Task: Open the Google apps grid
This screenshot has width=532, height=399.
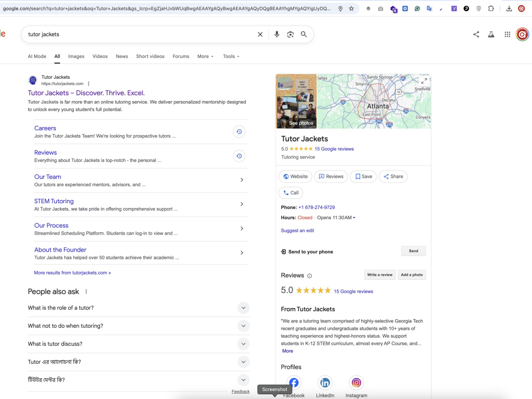Action: 507,34
